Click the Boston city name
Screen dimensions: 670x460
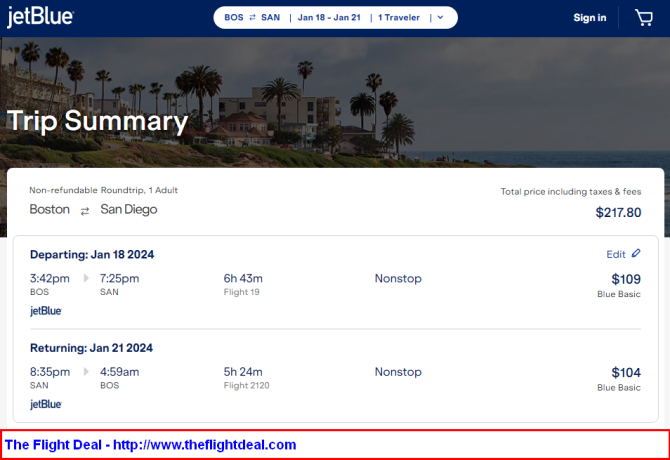click(x=50, y=209)
